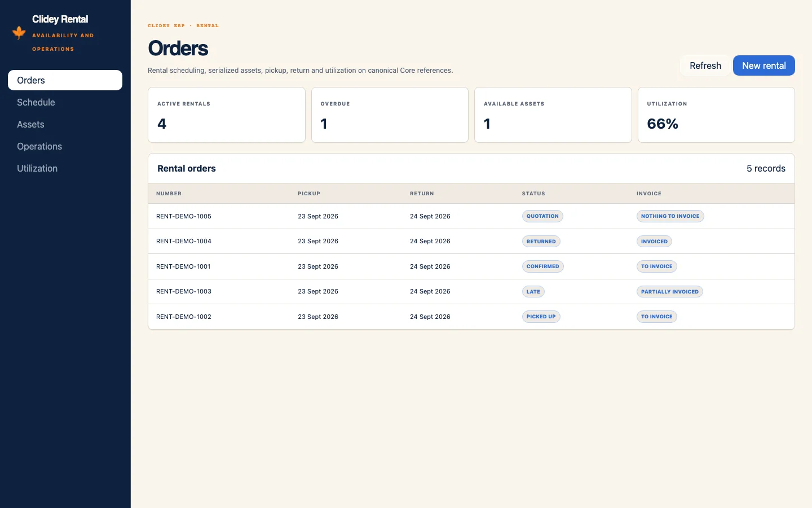This screenshot has height=508, width=812.
Task: Click the PICKED UP status badge
Action: pyautogui.click(x=541, y=317)
